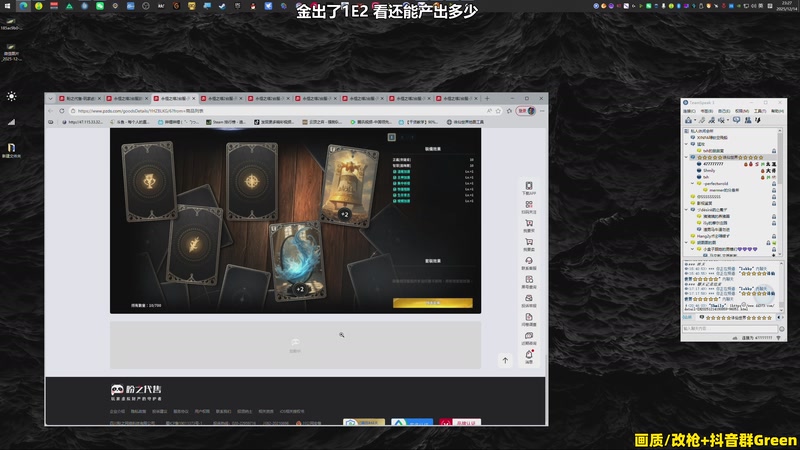The width and height of the screenshot is (800, 450).
Task: Toggle the first green checkbox in card effects list
Action: pyautogui.click(x=394, y=171)
